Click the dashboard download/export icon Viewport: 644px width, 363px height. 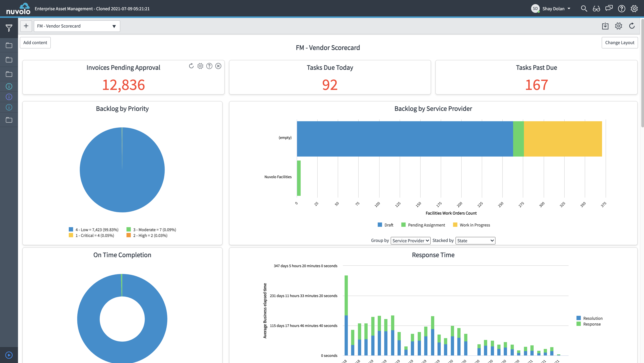605,26
